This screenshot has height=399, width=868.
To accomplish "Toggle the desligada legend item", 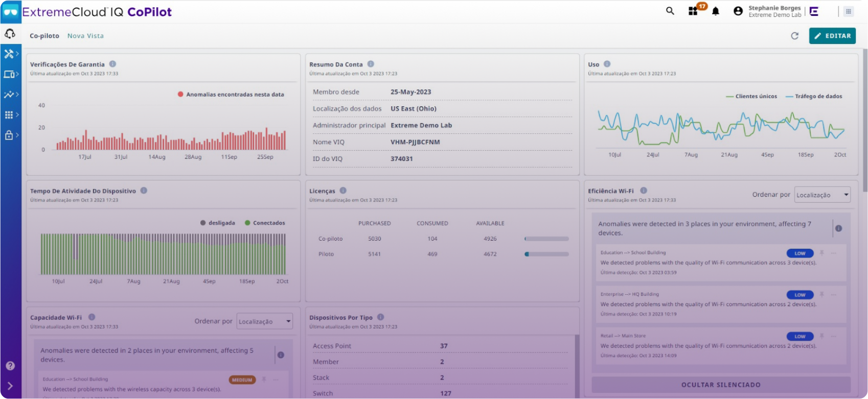I will [x=218, y=223].
